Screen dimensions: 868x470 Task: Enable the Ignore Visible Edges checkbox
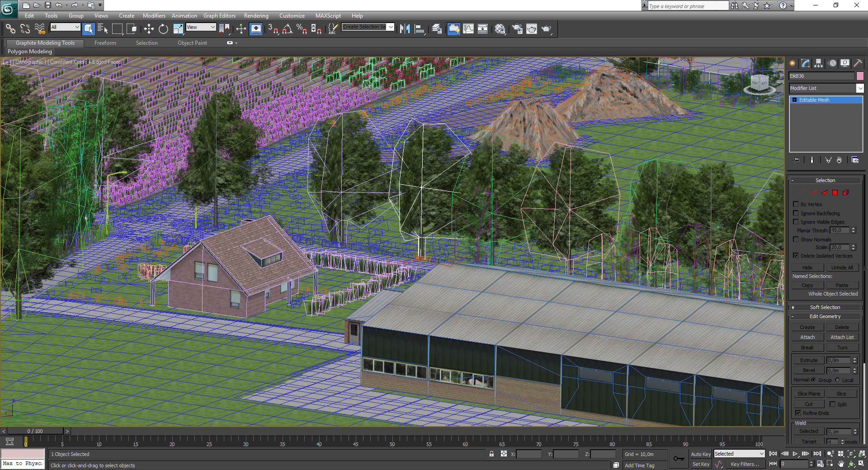[x=796, y=221]
